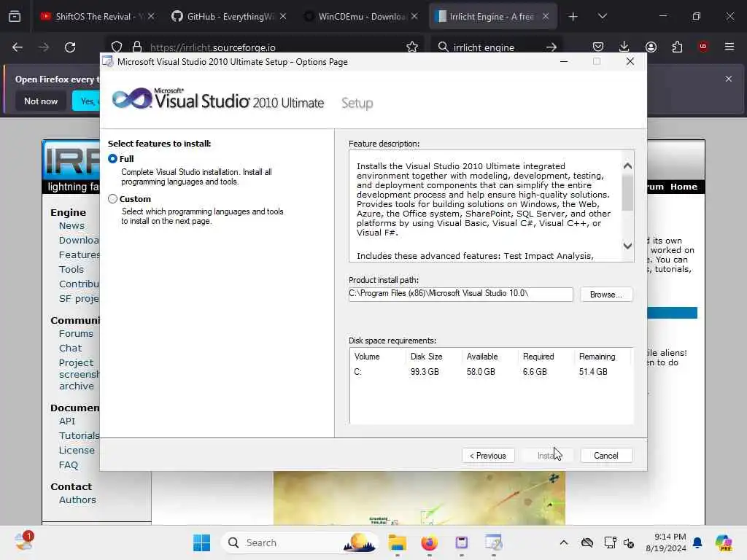Click the Firefox search box with irrlicht engine

click(x=495, y=47)
